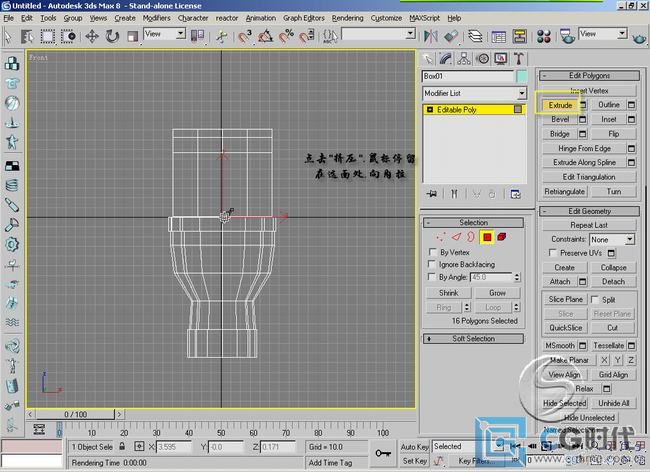Open the render type View dropdown
This screenshot has height=472, width=650.
pos(603,34)
